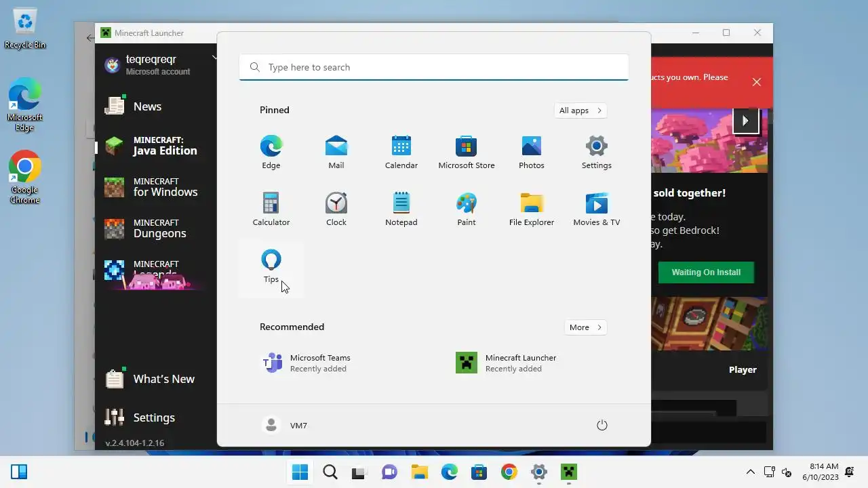Open Edge on taskbar
Screen dimensions: 868x488
(449, 472)
